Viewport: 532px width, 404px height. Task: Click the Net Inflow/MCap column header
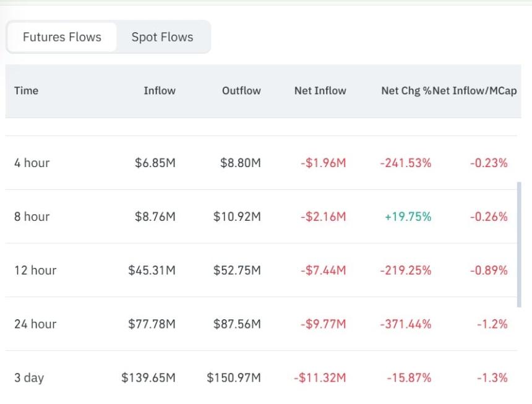[x=474, y=90]
